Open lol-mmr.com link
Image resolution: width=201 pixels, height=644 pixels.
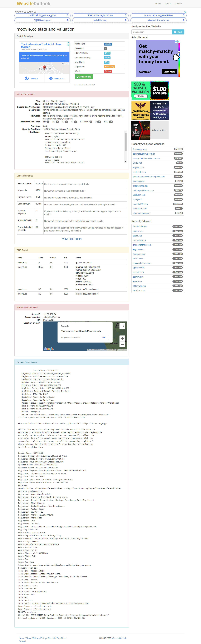(139, 181)
